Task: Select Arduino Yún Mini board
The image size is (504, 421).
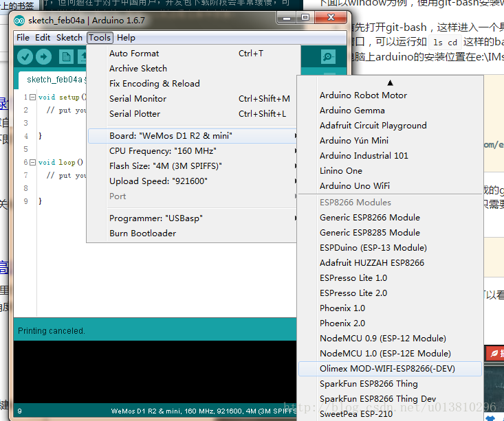Action: pyautogui.click(x=390, y=141)
